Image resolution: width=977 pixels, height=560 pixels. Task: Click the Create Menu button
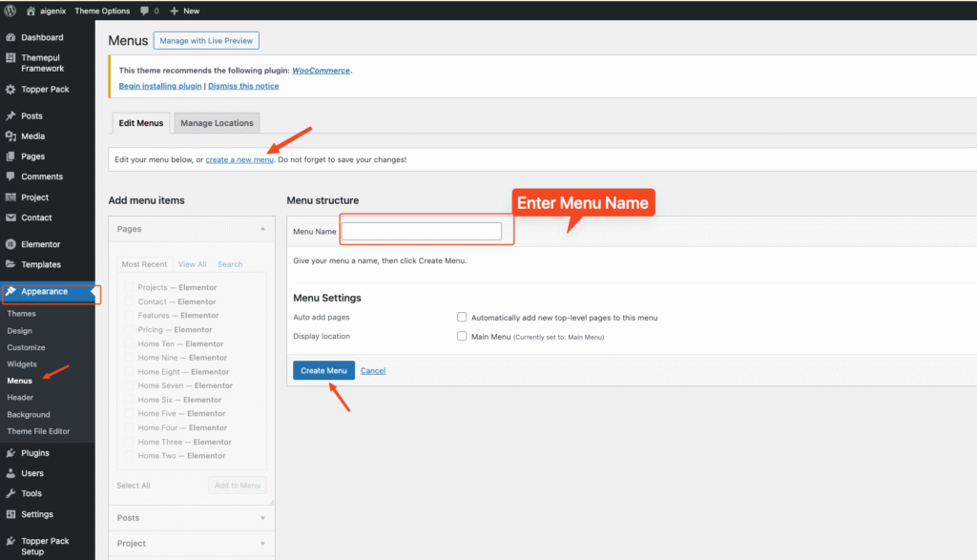(x=323, y=370)
